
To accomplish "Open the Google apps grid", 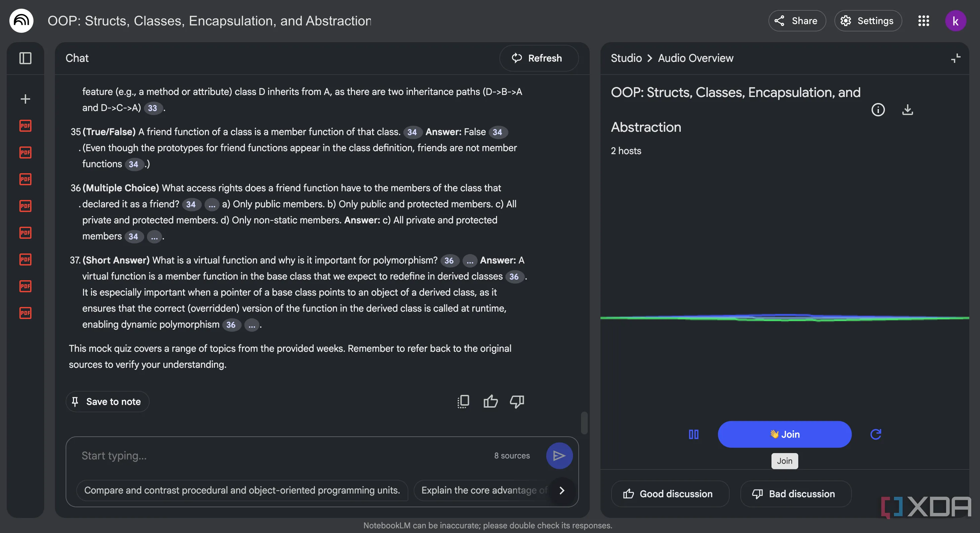I will [x=923, y=21].
